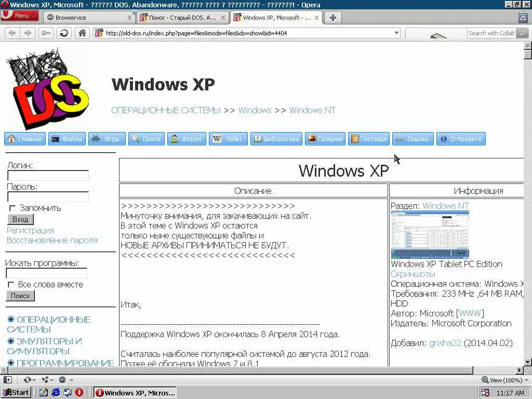Open the Windows NT section link in Информация
The width and height of the screenshot is (532, 399).
[x=446, y=206]
